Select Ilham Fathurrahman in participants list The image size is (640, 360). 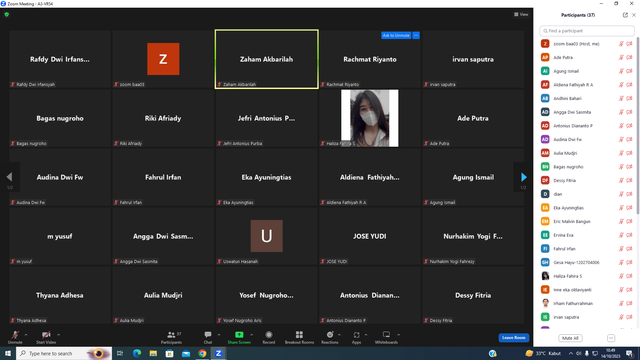587,303
